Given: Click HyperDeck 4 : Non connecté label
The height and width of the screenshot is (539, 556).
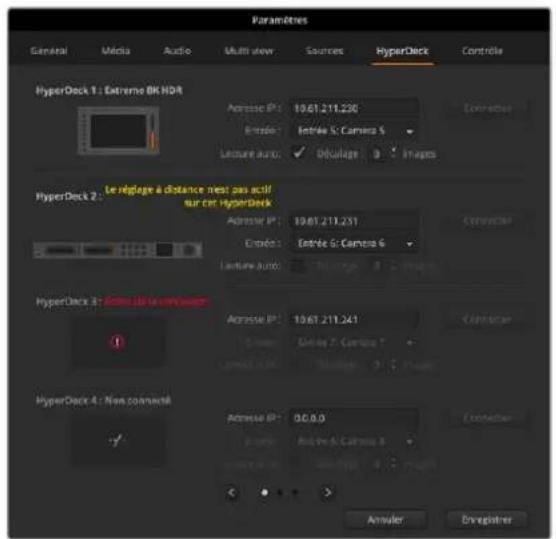Looking at the screenshot, I should click(104, 401).
